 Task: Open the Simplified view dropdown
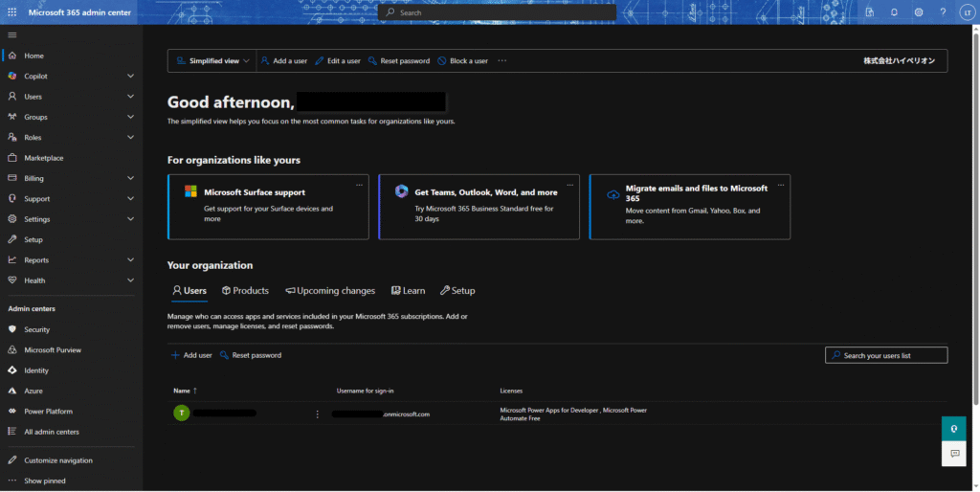point(212,61)
